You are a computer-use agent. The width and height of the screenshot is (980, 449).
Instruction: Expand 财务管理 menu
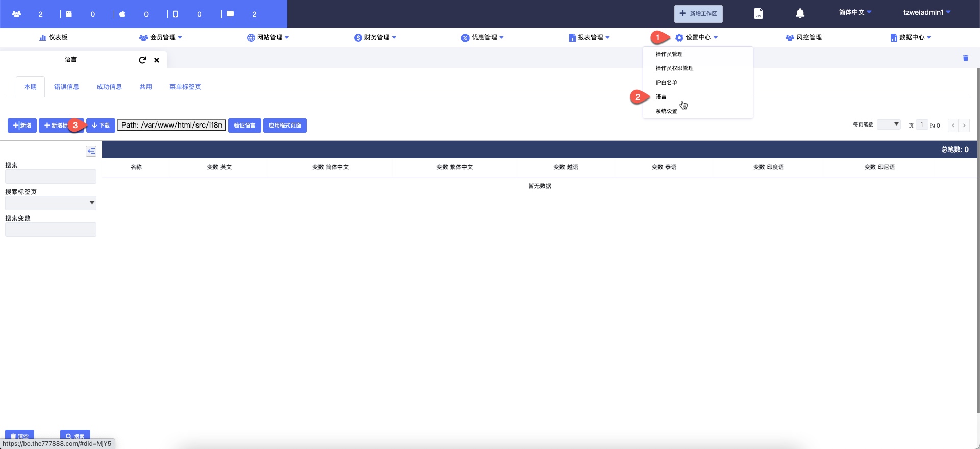(375, 37)
